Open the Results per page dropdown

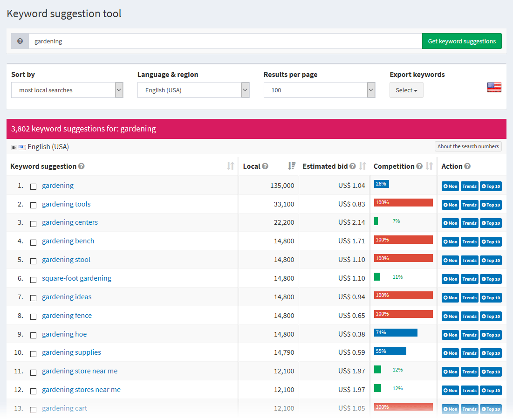[319, 90]
